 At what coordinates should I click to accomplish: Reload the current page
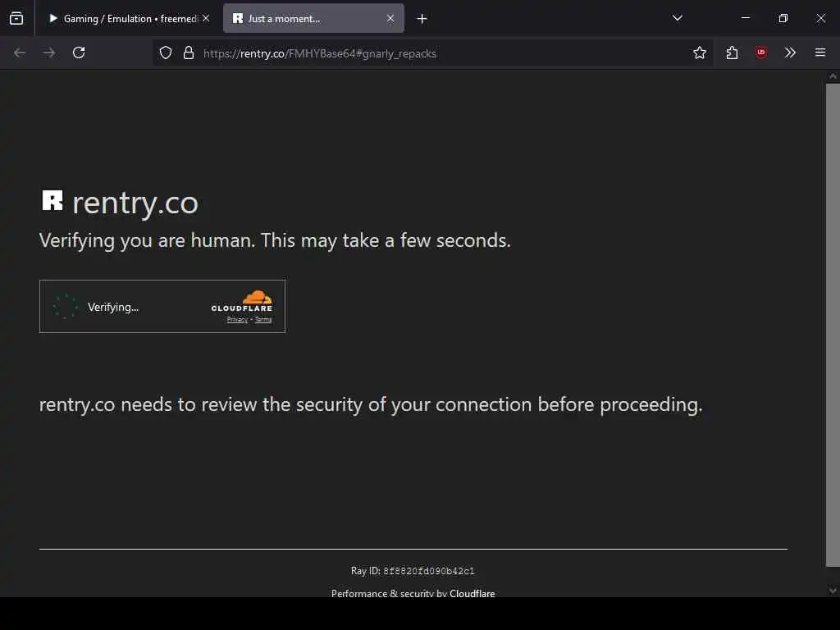(79, 52)
